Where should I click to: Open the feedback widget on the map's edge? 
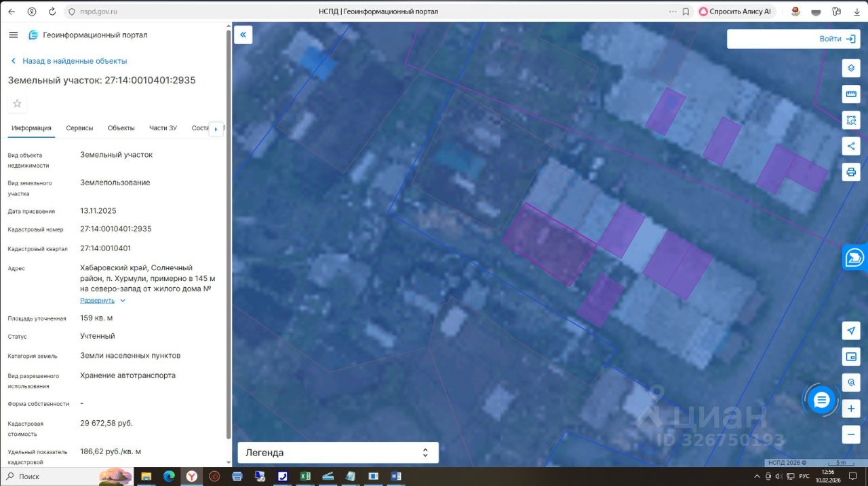(x=855, y=258)
